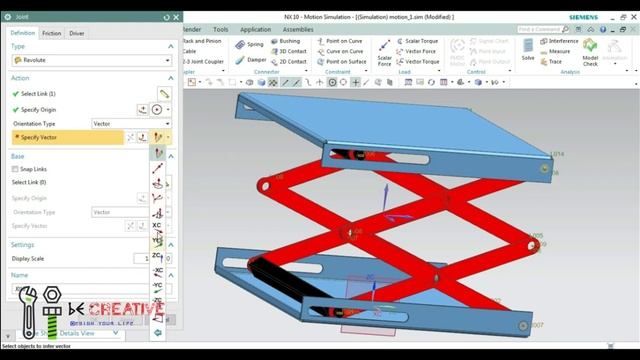This screenshot has height=360, width=640.
Task: Expand the Constraint group options arrow
Action: [366, 71]
